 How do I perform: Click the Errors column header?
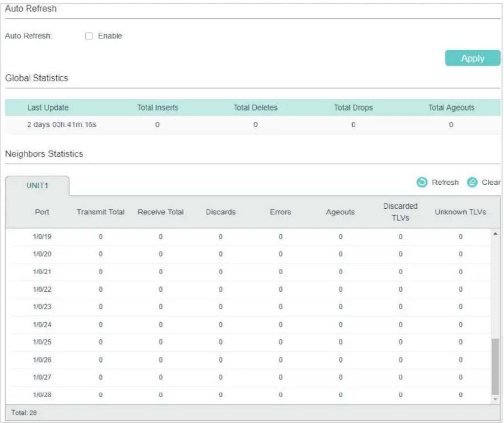coord(280,212)
